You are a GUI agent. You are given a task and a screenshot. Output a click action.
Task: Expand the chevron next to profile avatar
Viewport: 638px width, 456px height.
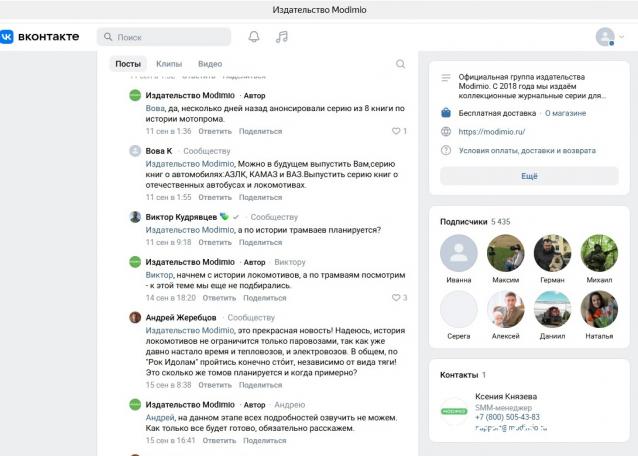coord(622,37)
